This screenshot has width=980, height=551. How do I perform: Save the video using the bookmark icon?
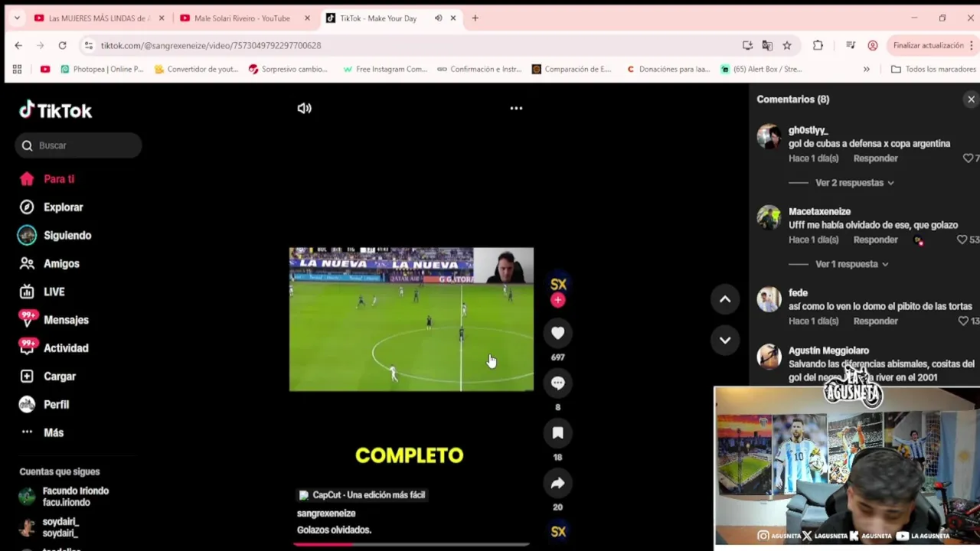[557, 433]
